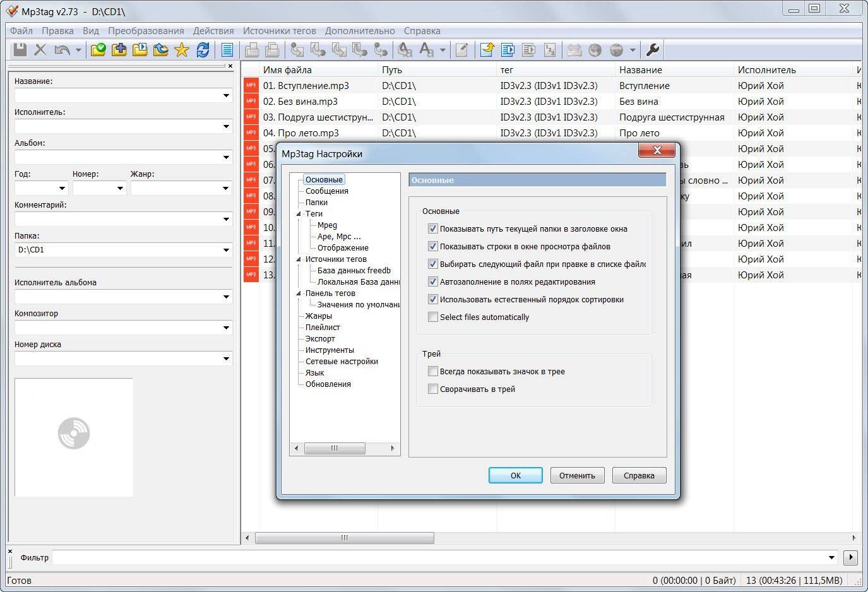Screen dimensions: 868x592
Task: Open the Вид menu
Action: click(91, 31)
